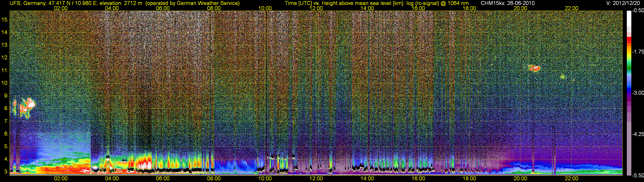Click the "14:00" label on the bottom time axis
The width and height of the screenshot is (644, 182).
(x=367, y=179)
